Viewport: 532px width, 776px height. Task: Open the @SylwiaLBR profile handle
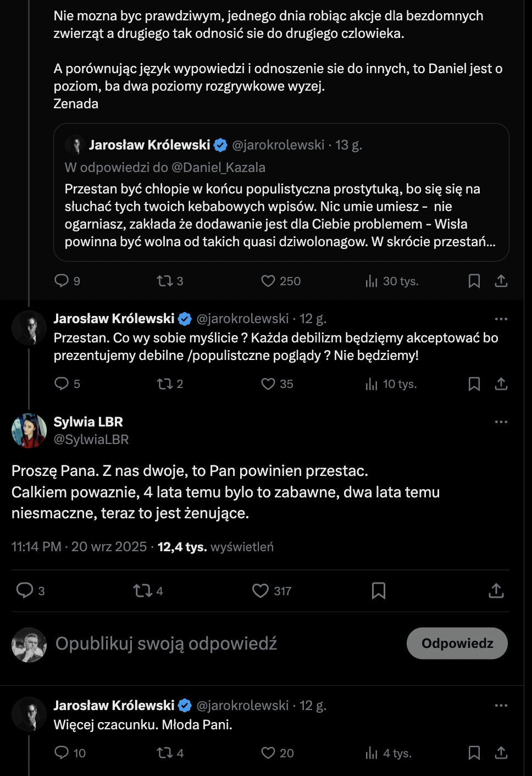tap(91, 440)
